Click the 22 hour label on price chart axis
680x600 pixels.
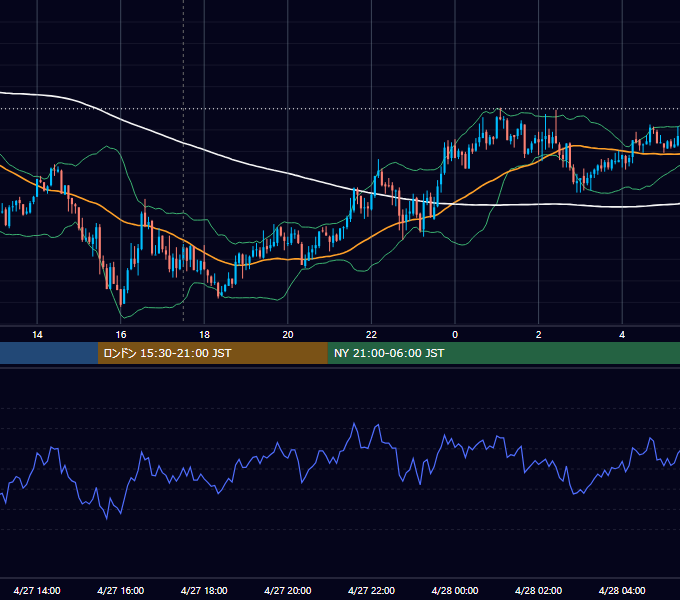pos(372,335)
